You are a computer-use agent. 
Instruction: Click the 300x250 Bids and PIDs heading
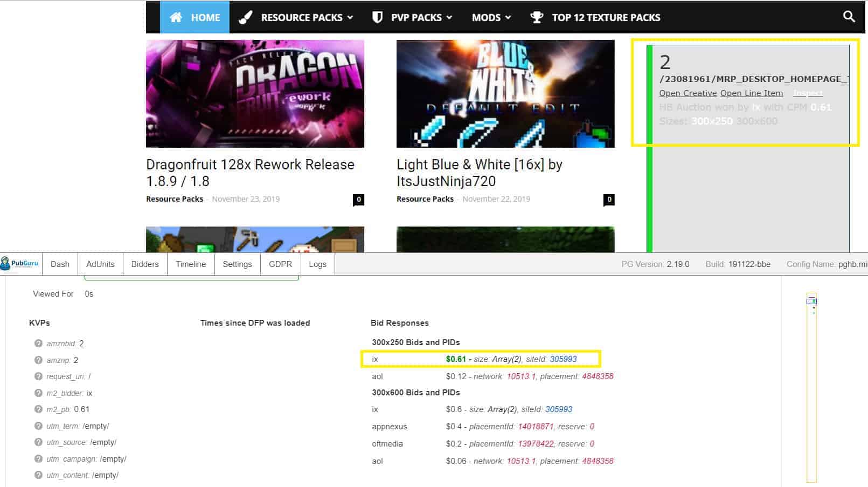coord(416,342)
